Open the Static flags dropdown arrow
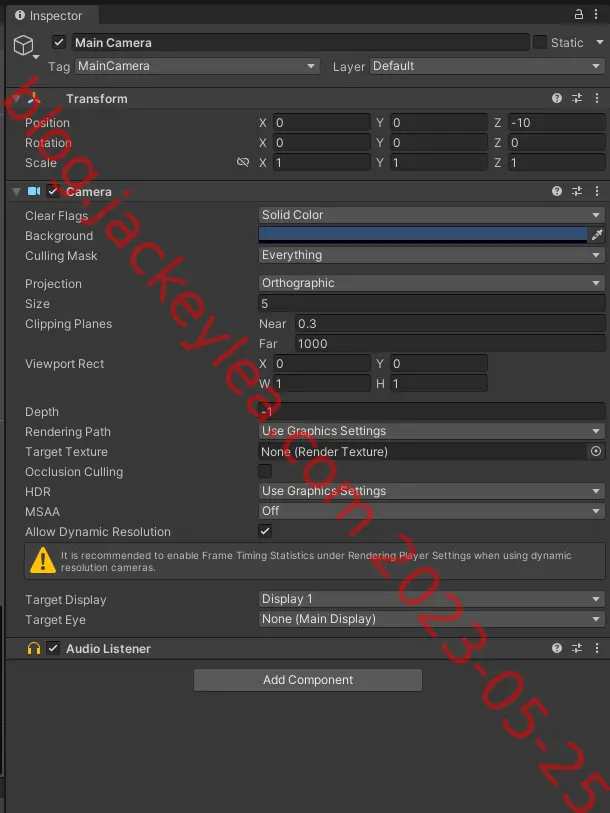This screenshot has width=610, height=813. click(x=600, y=43)
